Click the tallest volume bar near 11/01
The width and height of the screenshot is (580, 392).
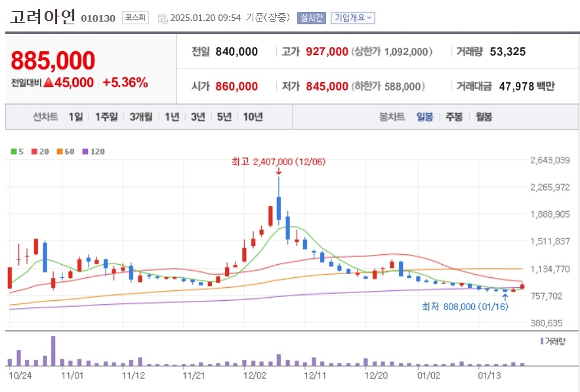tap(53, 351)
